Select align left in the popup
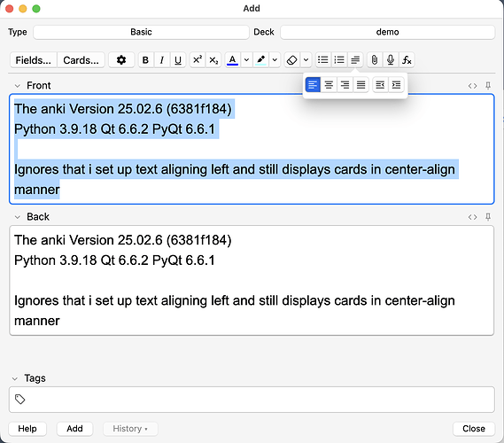Viewport: 504px width, 443px height. [x=313, y=85]
